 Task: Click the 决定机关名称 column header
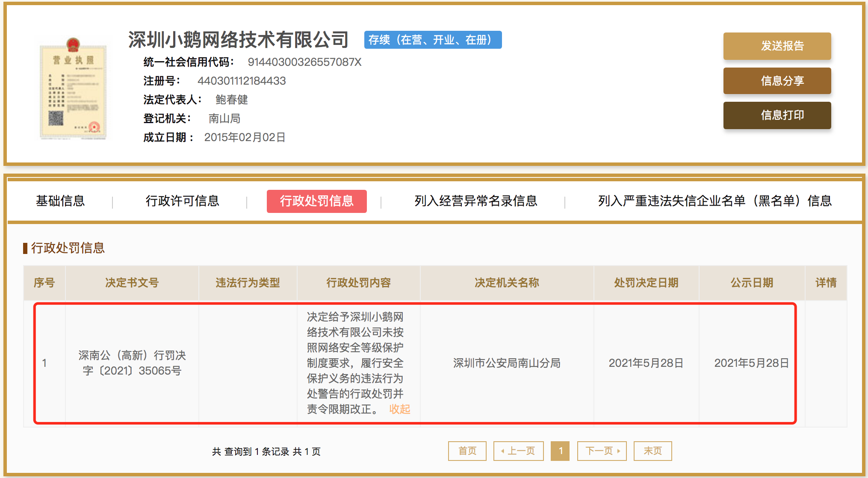tap(507, 283)
